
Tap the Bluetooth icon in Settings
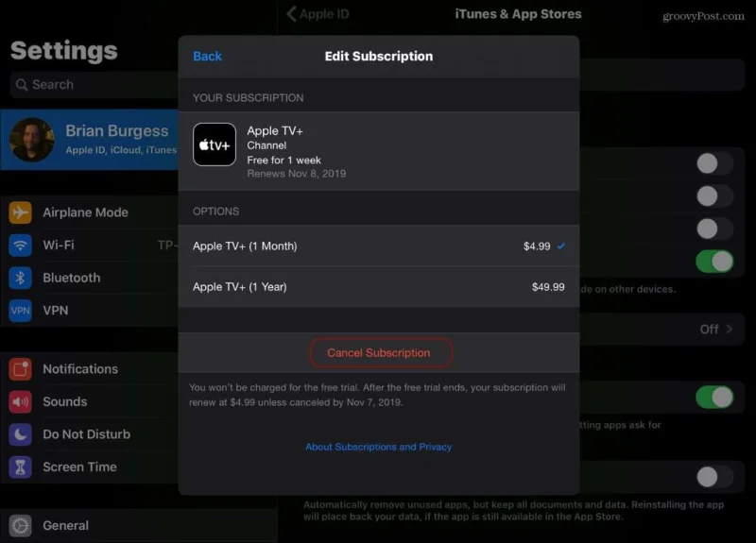20,278
